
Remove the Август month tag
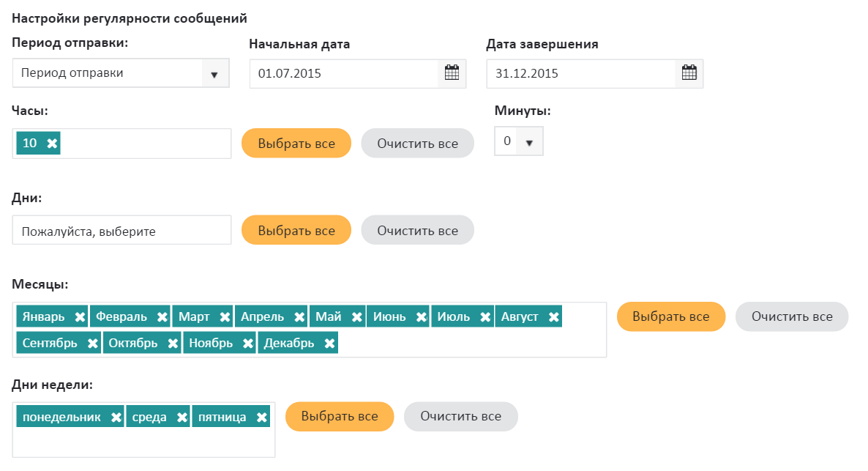[554, 317]
